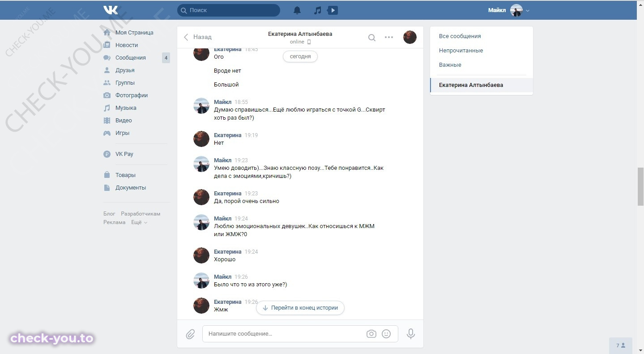Viewport: 644px width, 354px height.
Task: Click the bag icon beside Товары
Action: (x=107, y=175)
